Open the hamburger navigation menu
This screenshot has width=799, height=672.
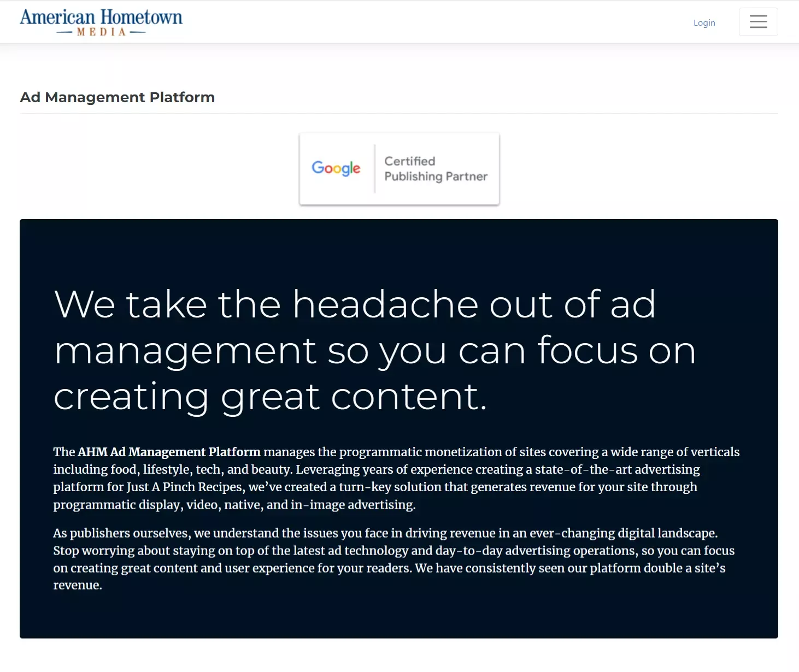pos(758,22)
